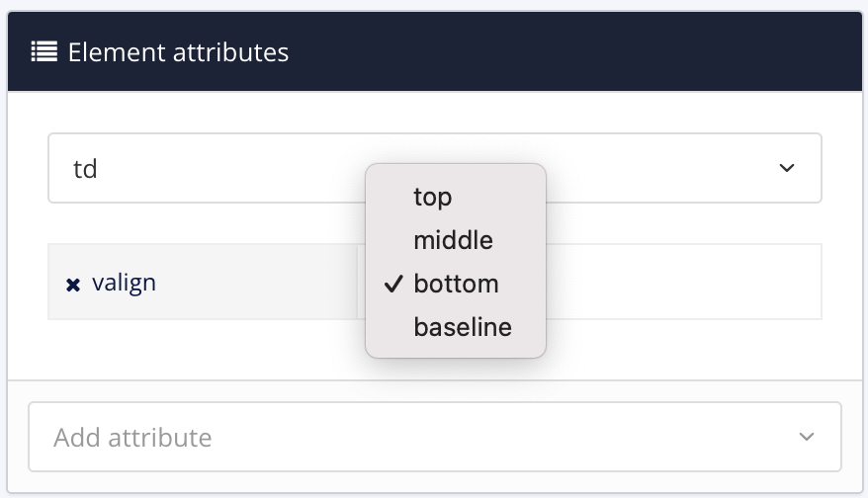
Task: Click the list icon beside Element attributes
Action: [43, 51]
